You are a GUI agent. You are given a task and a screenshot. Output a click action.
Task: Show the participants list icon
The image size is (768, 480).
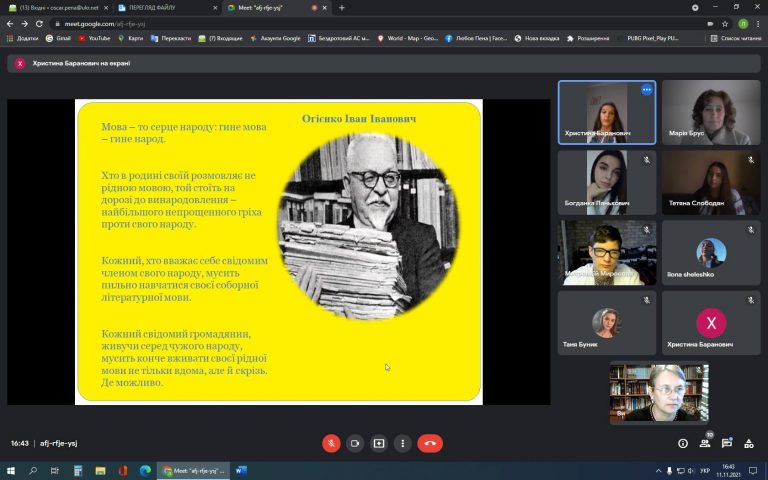click(x=705, y=443)
